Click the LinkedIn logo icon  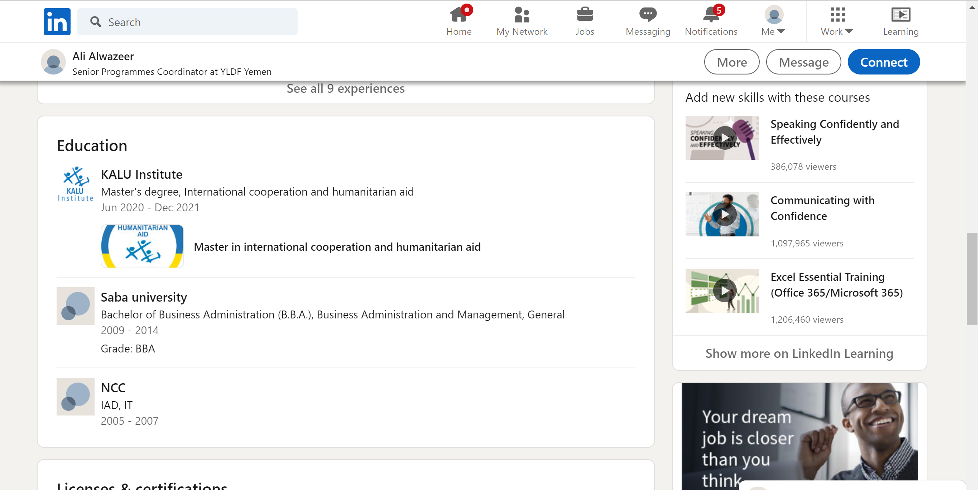coord(57,22)
